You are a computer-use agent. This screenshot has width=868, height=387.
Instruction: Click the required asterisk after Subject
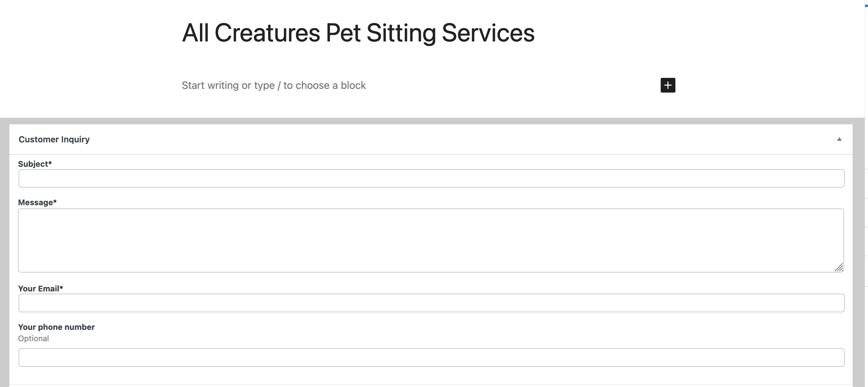(50, 163)
